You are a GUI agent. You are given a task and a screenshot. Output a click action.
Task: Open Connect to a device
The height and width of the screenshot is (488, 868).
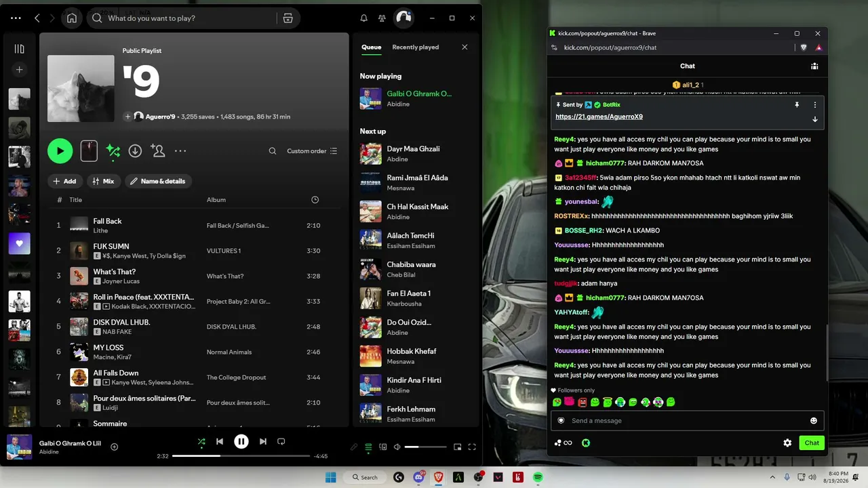pos(383,447)
